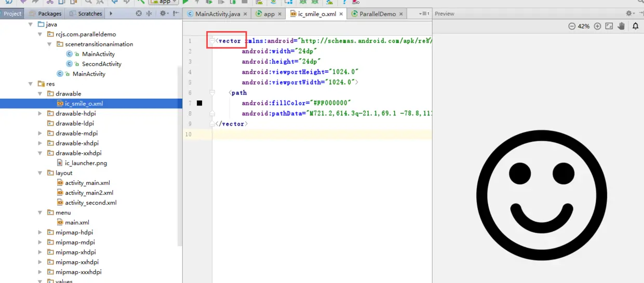Click the android:viewportHeight code line
The height and width of the screenshot is (283, 644).
click(x=300, y=72)
